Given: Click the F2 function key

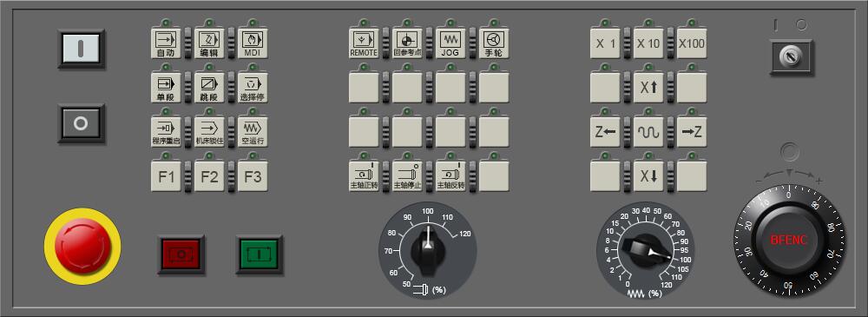Looking at the screenshot, I should tap(209, 175).
